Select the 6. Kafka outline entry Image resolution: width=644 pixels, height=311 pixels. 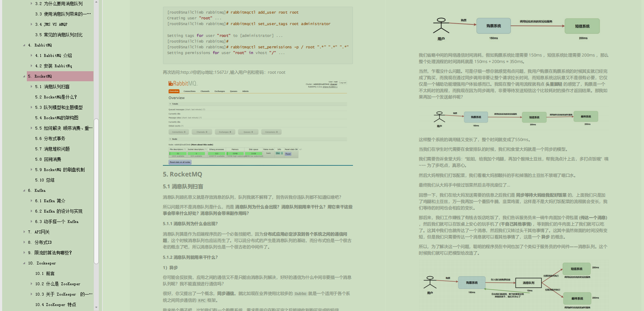(37, 190)
